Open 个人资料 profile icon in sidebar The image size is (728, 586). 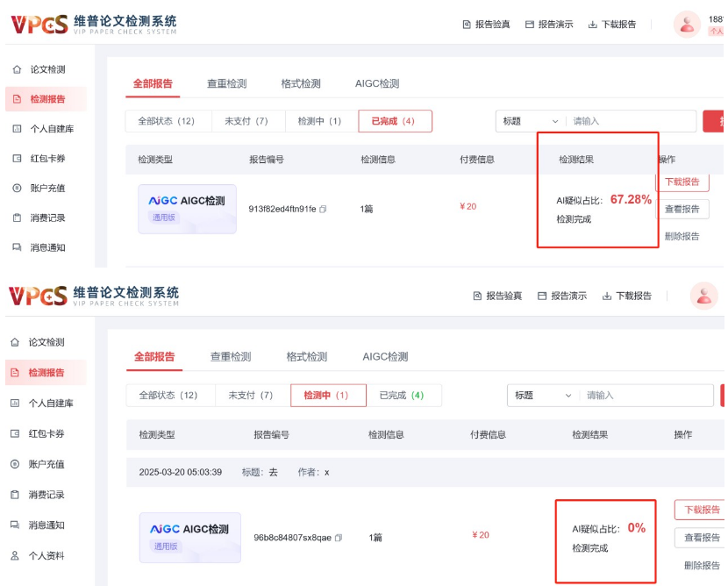tap(15, 555)
